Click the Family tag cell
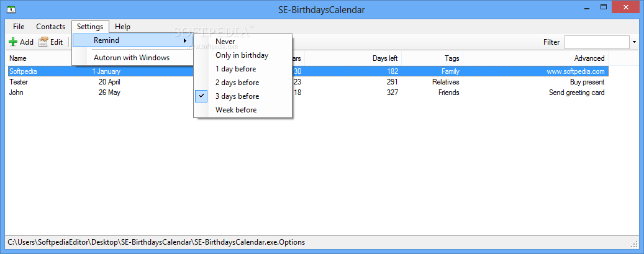The height and width of the screenshot is (254, 644). 450,71
